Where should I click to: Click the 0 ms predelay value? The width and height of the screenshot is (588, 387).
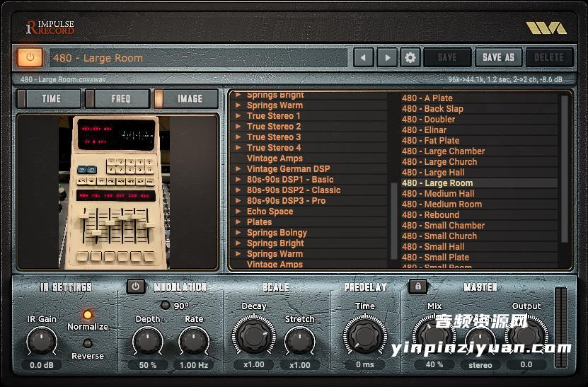point(365,364)
